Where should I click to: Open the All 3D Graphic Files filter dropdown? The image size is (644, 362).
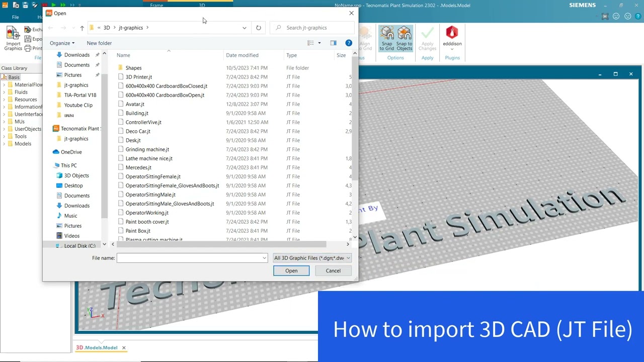[x=312, y=258]
